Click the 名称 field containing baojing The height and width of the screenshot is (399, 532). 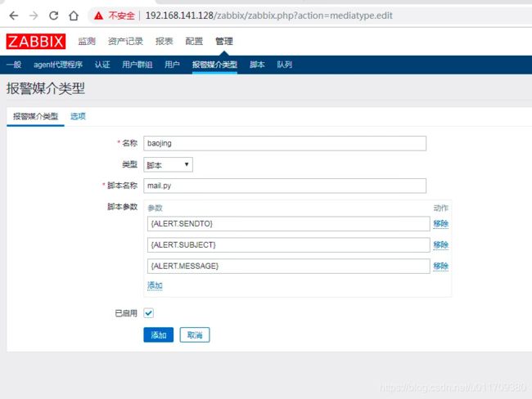(285, 143)
